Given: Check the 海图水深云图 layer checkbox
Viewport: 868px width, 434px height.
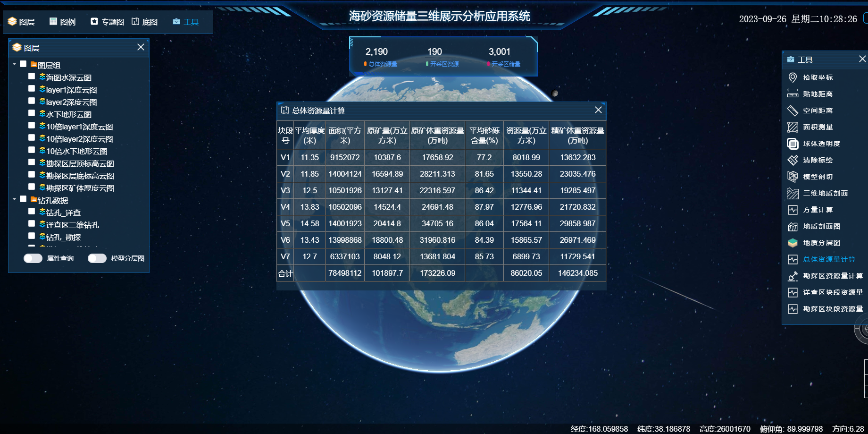Looking at the screenshot, I should tap(32, 77).
